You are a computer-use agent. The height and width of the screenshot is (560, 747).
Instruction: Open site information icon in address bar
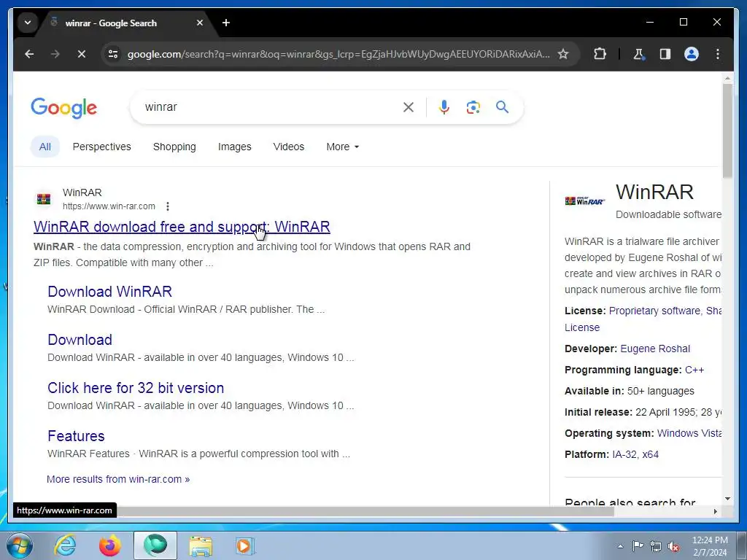pyautogui.click(x=113, y=54)
